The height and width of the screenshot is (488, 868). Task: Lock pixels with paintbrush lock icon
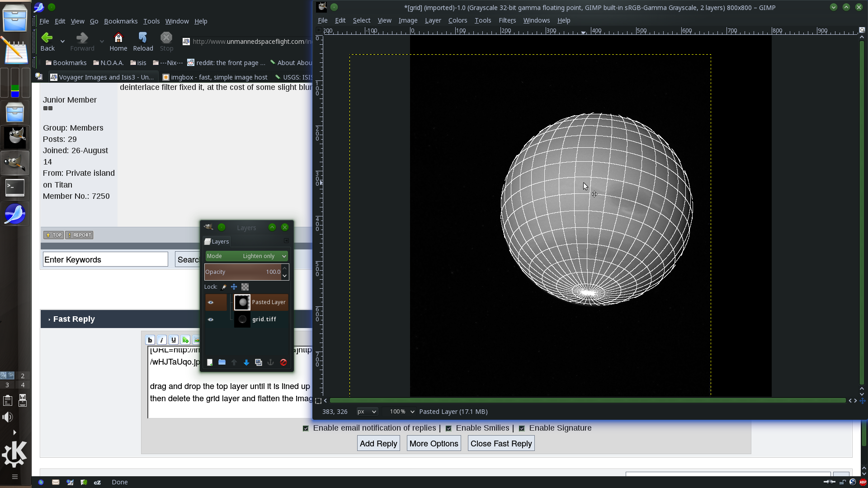point(224,287)
